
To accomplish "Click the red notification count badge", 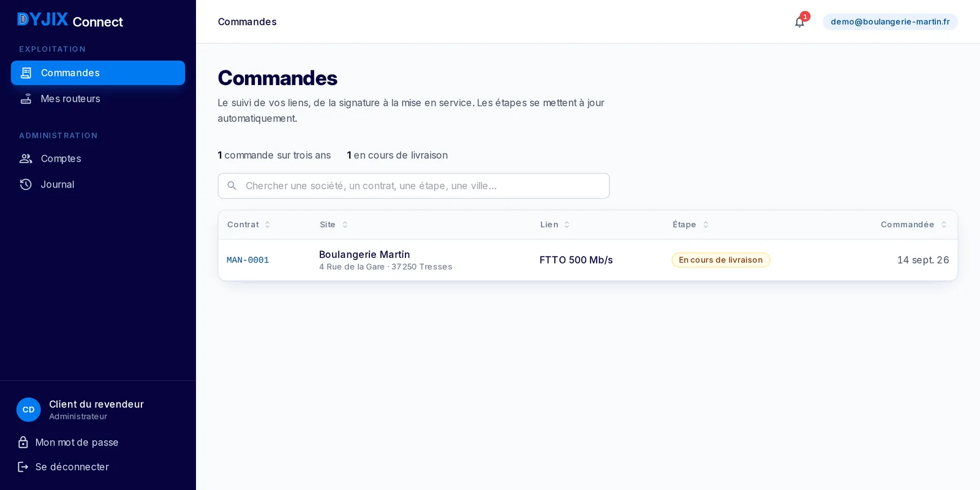I will (805, 17).
